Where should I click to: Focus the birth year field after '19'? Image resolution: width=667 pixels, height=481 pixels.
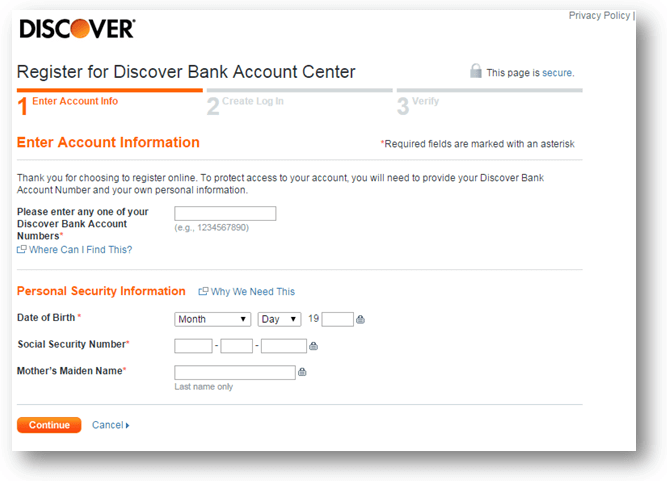(x=337, y=319)
